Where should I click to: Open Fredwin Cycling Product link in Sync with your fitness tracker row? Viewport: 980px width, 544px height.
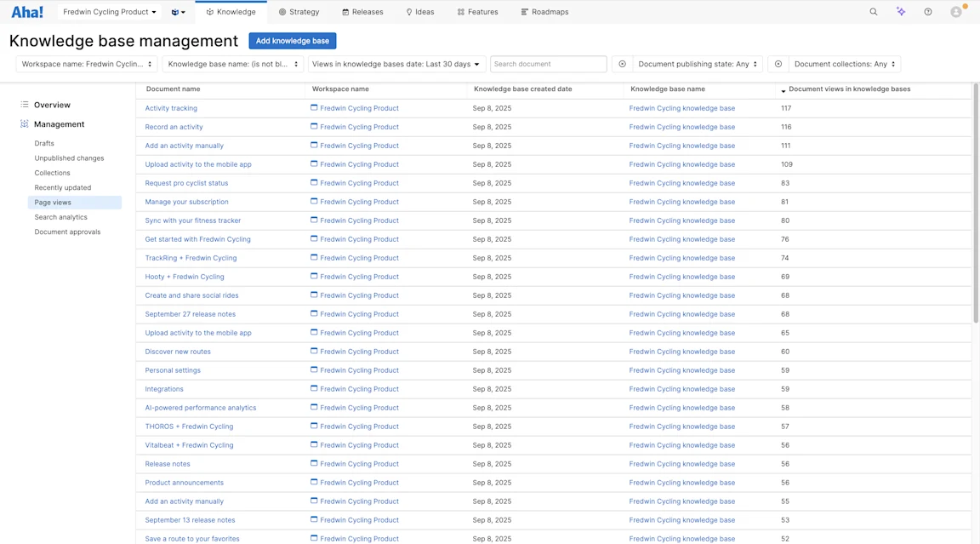(359, 220)
